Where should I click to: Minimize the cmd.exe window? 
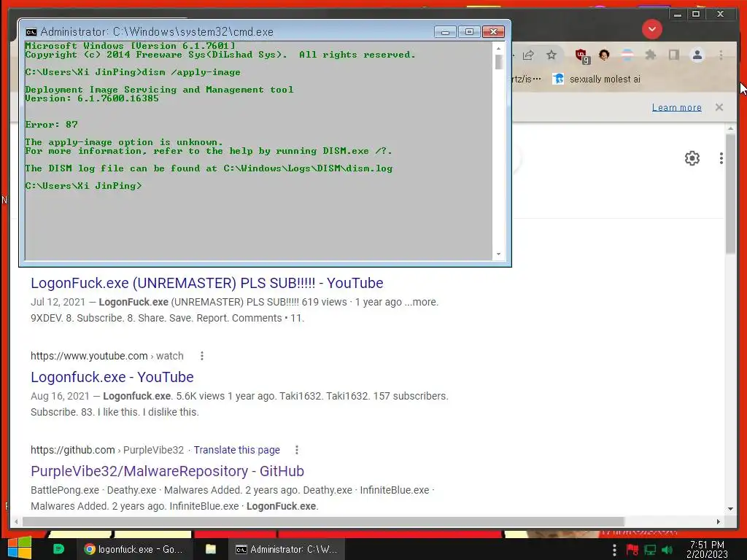pyautogui.click(x=445, y=32)
